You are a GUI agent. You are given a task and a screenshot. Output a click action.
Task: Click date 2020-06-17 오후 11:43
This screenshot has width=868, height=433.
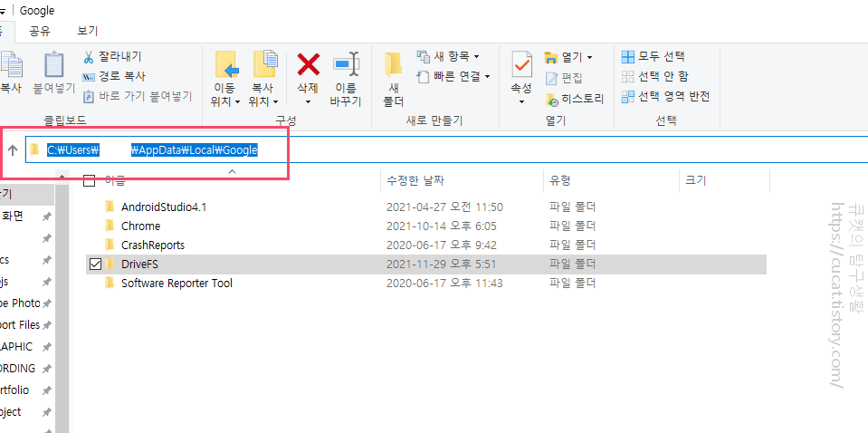444,283
